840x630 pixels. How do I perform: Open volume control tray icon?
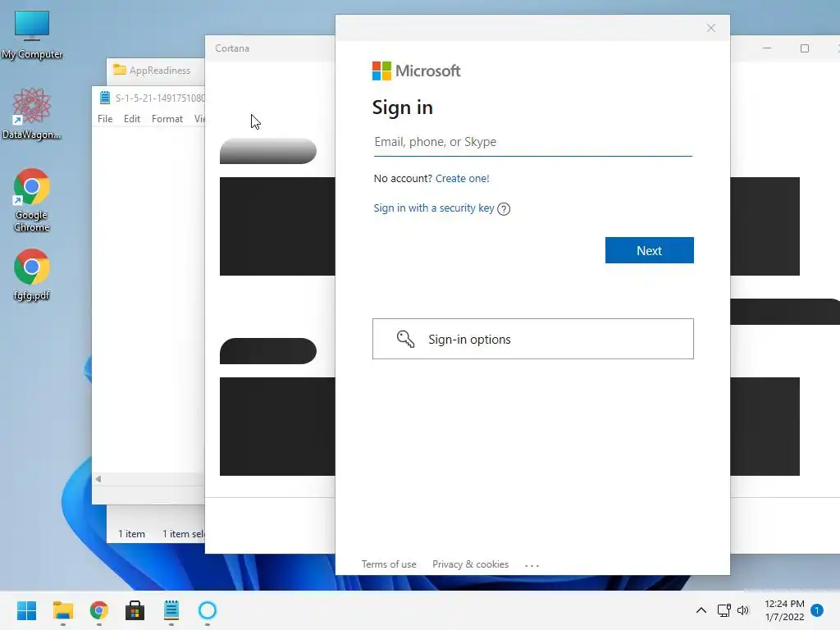click(x=743, y=610)
